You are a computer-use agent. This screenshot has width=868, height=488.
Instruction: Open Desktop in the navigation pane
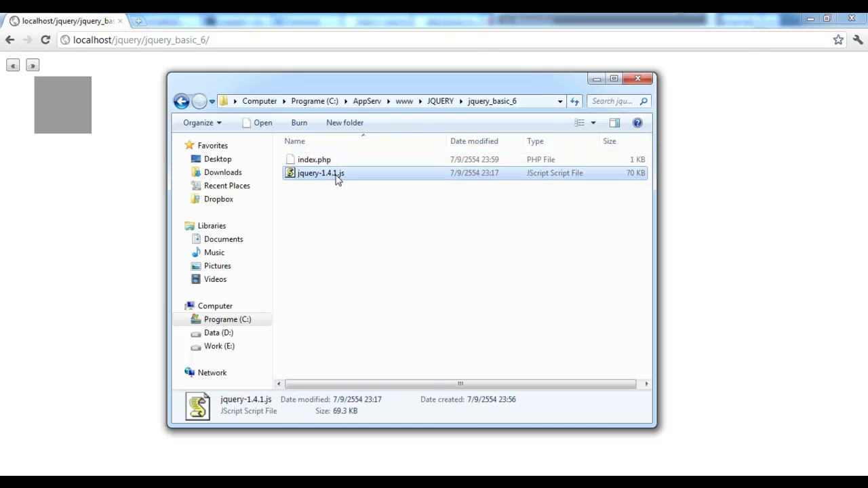[x=217, y=159]
